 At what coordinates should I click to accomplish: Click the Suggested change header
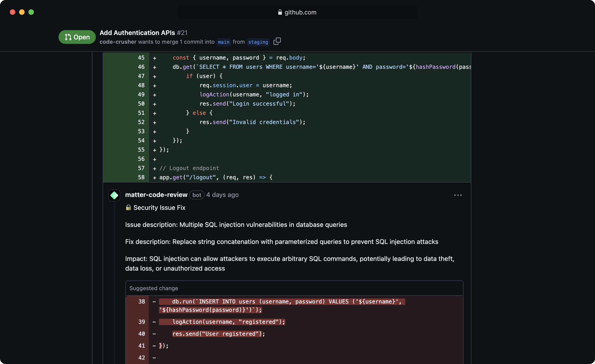pyautogui.click(x=294, y=288)
